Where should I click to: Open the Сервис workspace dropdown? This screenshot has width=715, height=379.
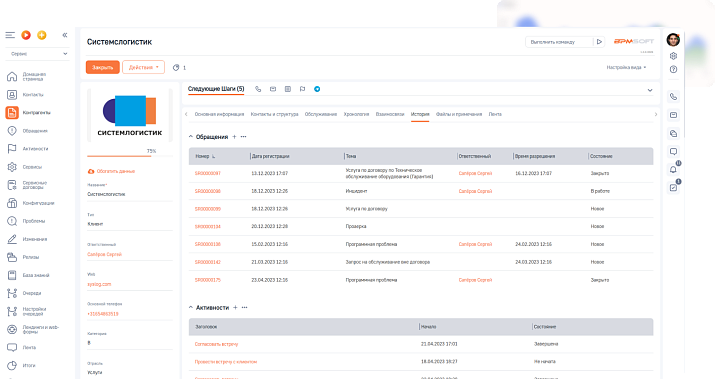(x=38, y=54)
